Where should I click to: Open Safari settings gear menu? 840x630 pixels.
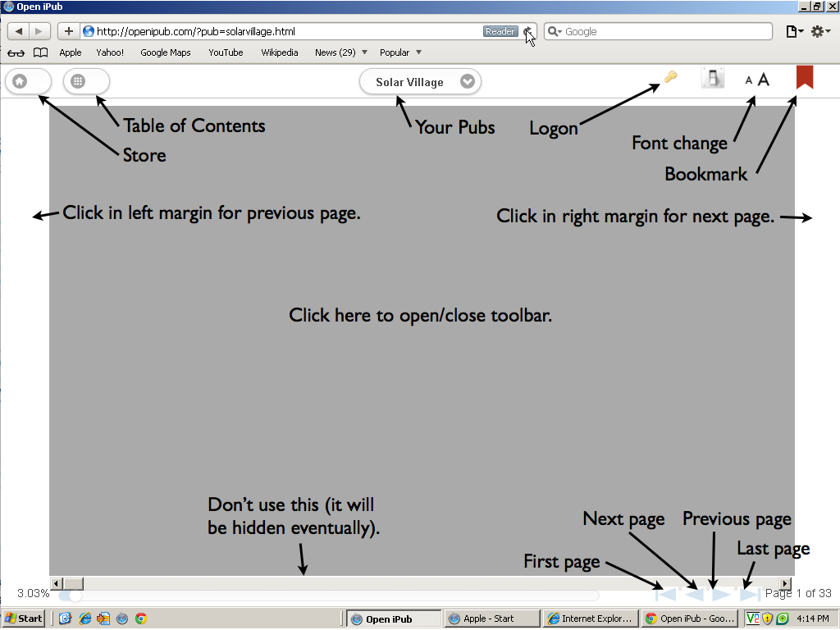click(x=820, y=32)
